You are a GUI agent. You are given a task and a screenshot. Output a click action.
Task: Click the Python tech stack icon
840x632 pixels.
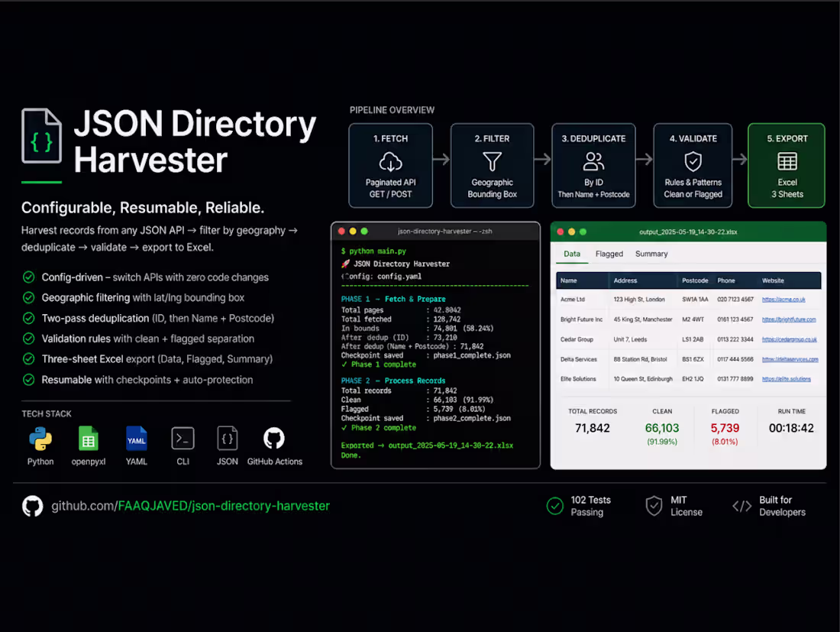(40, 439)
